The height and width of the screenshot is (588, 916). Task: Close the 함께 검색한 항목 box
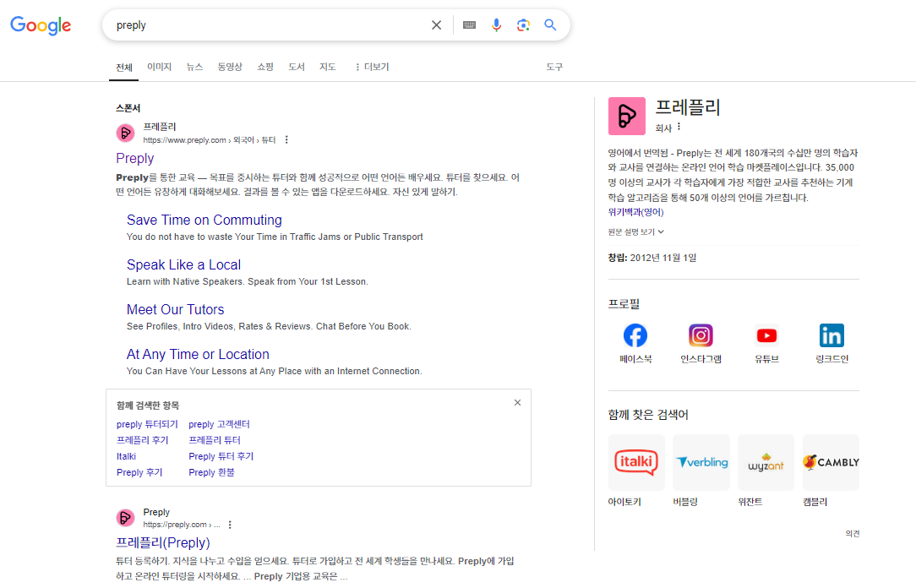pos(517,403)
